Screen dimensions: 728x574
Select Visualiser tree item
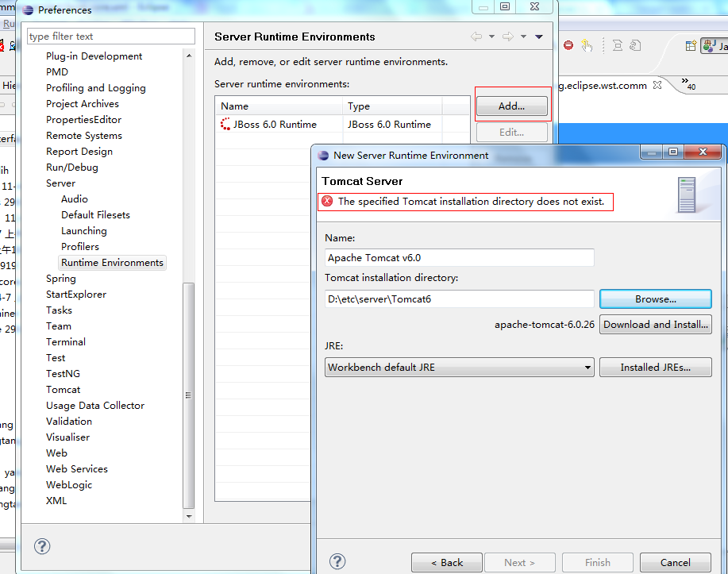click(67, 437)
